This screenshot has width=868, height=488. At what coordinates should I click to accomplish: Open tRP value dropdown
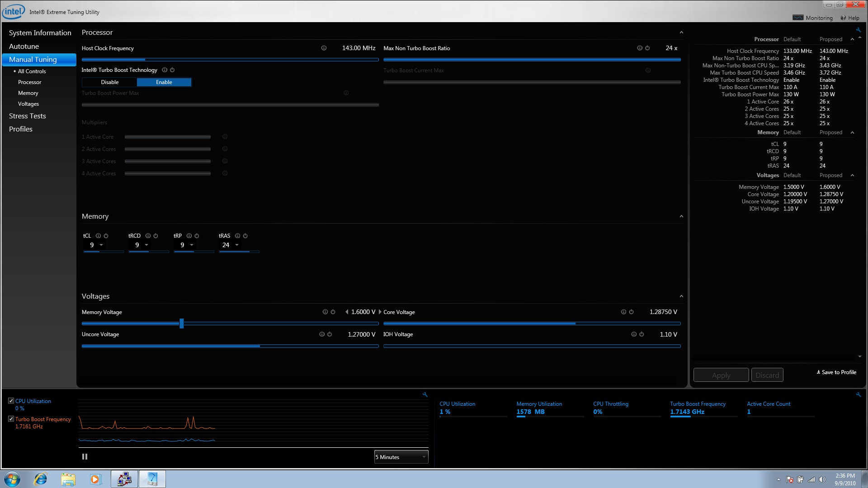coord(192,245)
